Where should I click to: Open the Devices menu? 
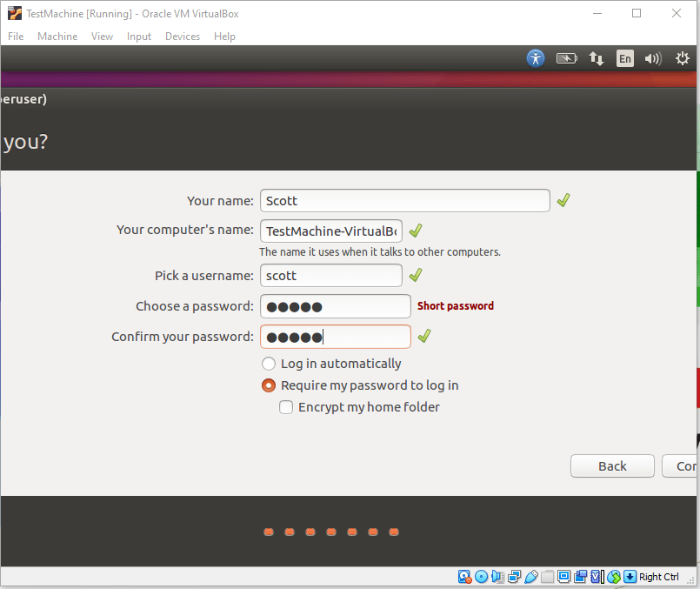pyautogui.click(x=183, y=37)
